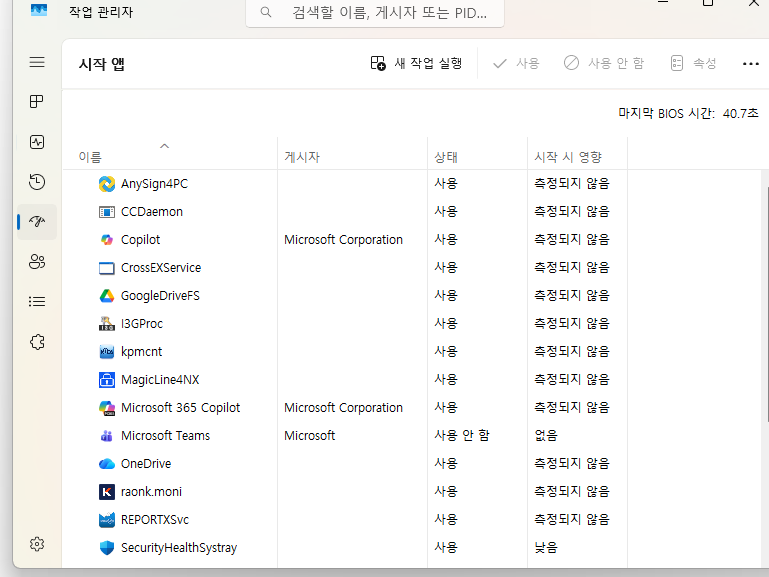Sort by the 시작 시 영향 column header
This screenshot has height=577, width=769.
[x=577, y=154]
